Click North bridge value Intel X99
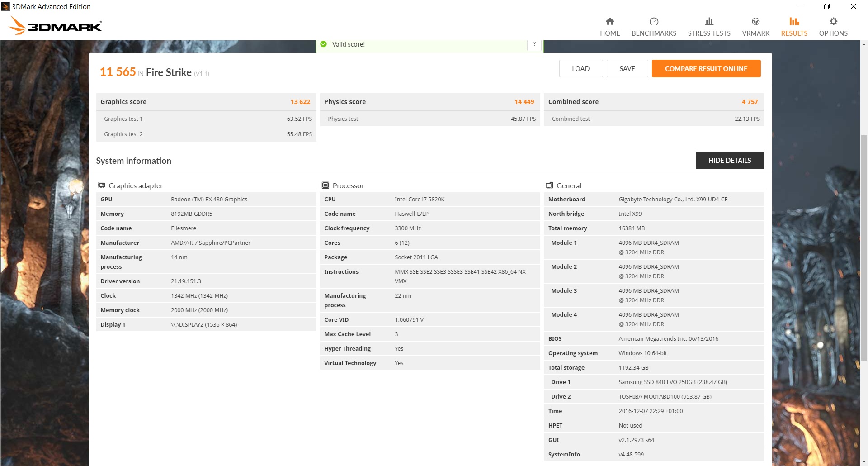This screenshot has height=466, width=868. [630, 214]
